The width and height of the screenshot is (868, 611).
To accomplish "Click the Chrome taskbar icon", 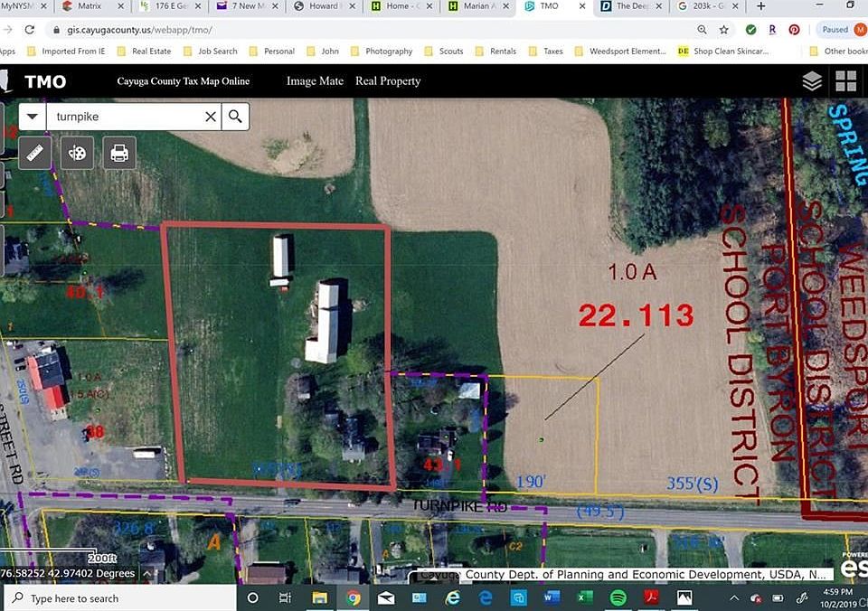I will (354, 597).
